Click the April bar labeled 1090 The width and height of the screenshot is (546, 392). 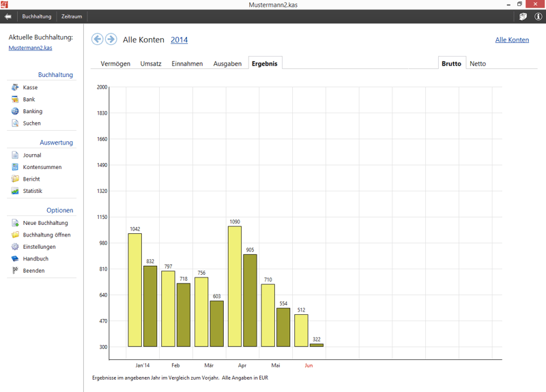point(235,286)
